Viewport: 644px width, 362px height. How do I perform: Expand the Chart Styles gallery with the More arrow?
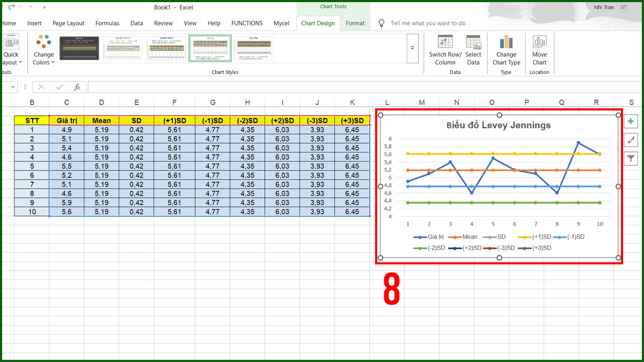click(412, 48)
